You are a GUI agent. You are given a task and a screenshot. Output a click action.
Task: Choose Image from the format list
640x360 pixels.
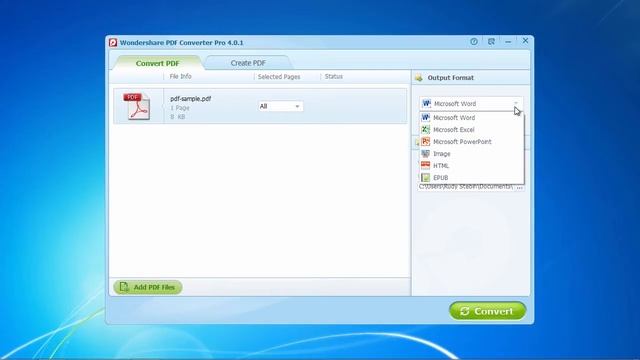click(x=471, y=154)
